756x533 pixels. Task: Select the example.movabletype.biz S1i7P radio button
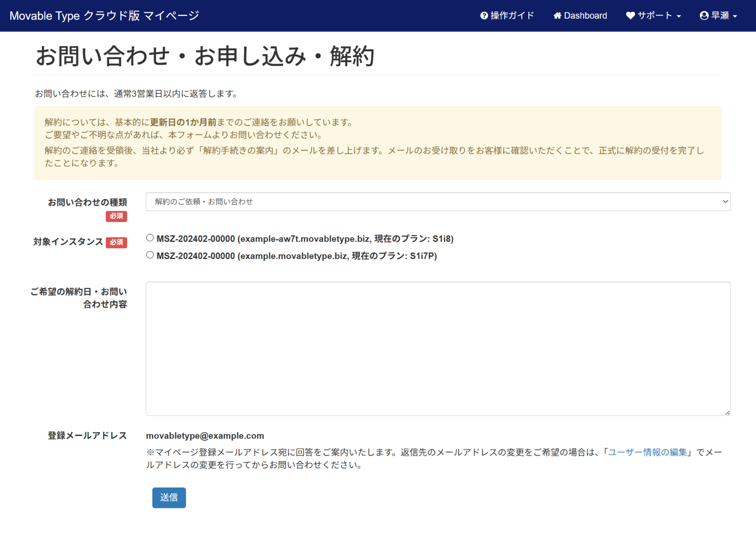(150, 255)
